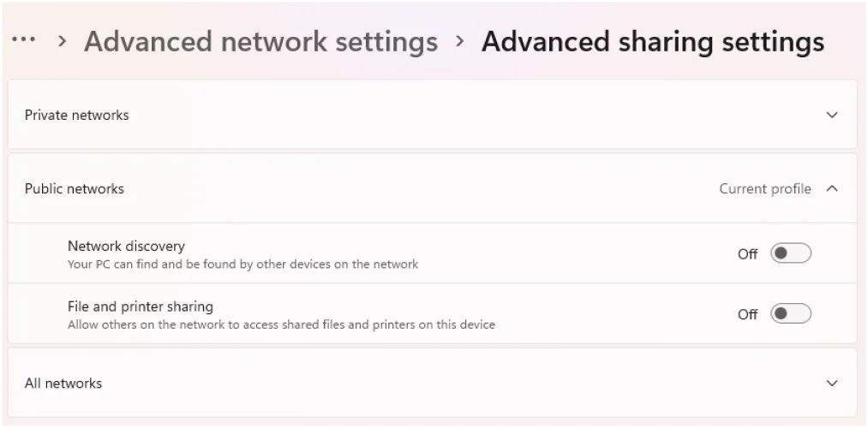Click the Network discovery description text
The width and height of the screenshot is (868, 428).
[x=242, y=265]
